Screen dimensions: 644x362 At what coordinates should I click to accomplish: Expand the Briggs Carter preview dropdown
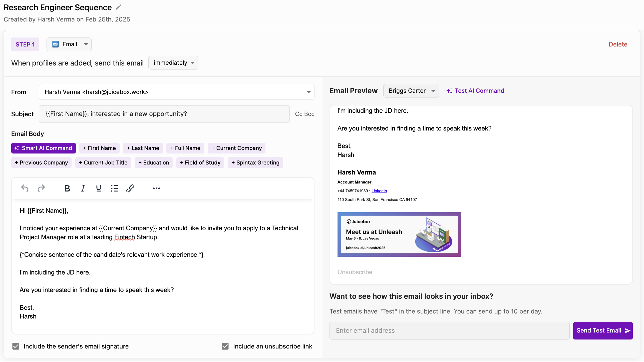411,91
